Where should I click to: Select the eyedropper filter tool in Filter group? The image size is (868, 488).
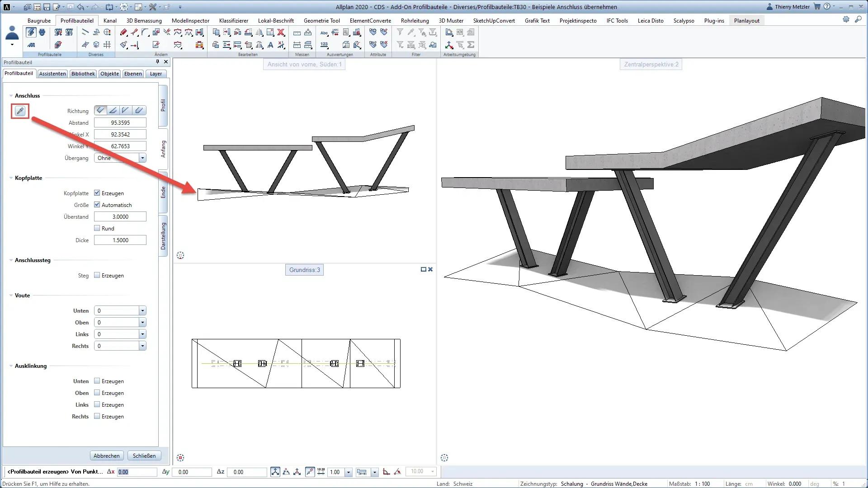(410, 33)
